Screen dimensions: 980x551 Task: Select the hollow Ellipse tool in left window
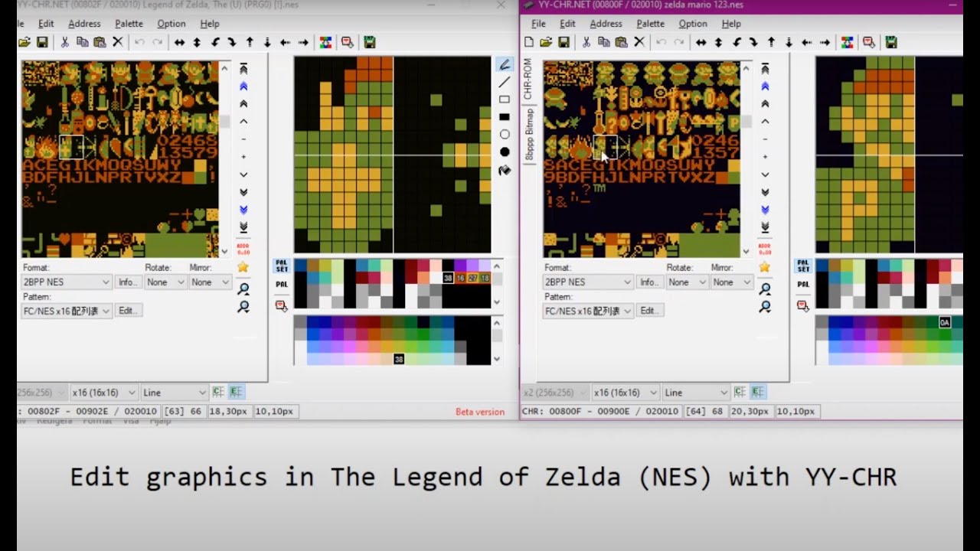(x=505, y=135)
